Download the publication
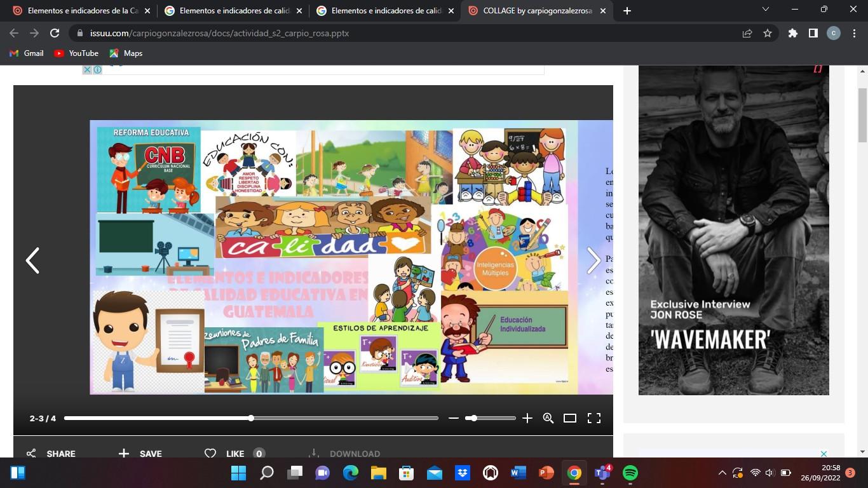 coord(344,454)
